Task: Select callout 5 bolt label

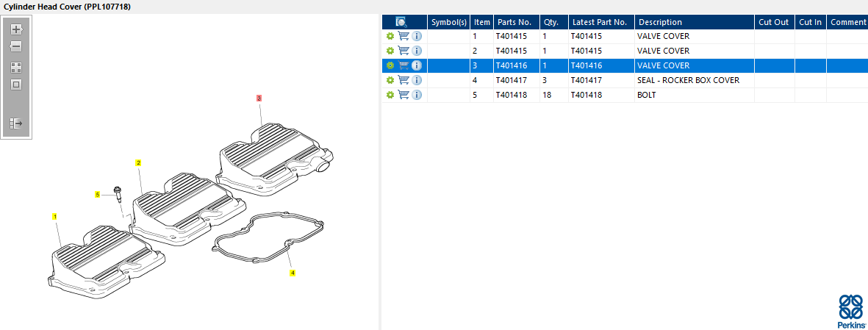Action: click(x=98, y=194)
